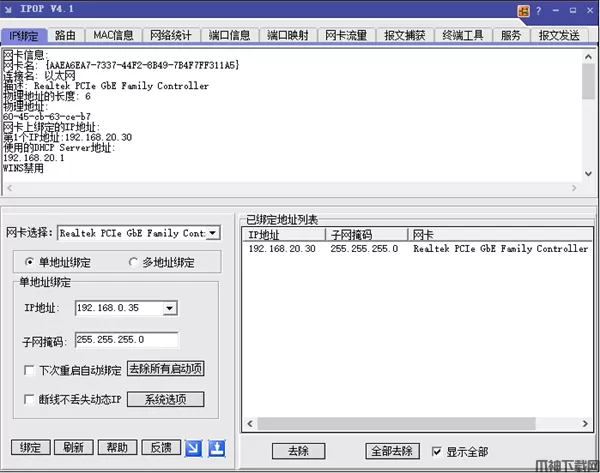
Task: Click the 去除所有启动项 button
Action: (165, 369)
